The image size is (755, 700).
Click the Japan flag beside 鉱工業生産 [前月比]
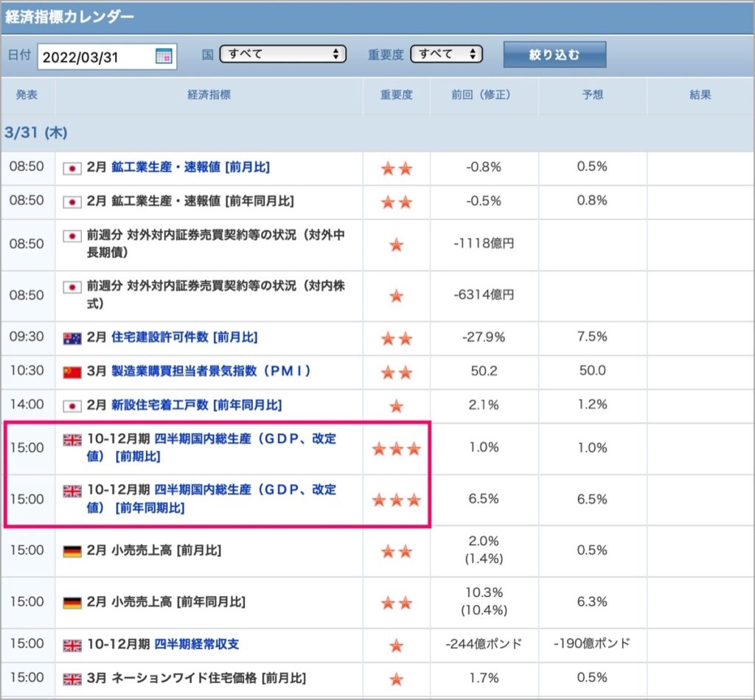coord(72,168)
